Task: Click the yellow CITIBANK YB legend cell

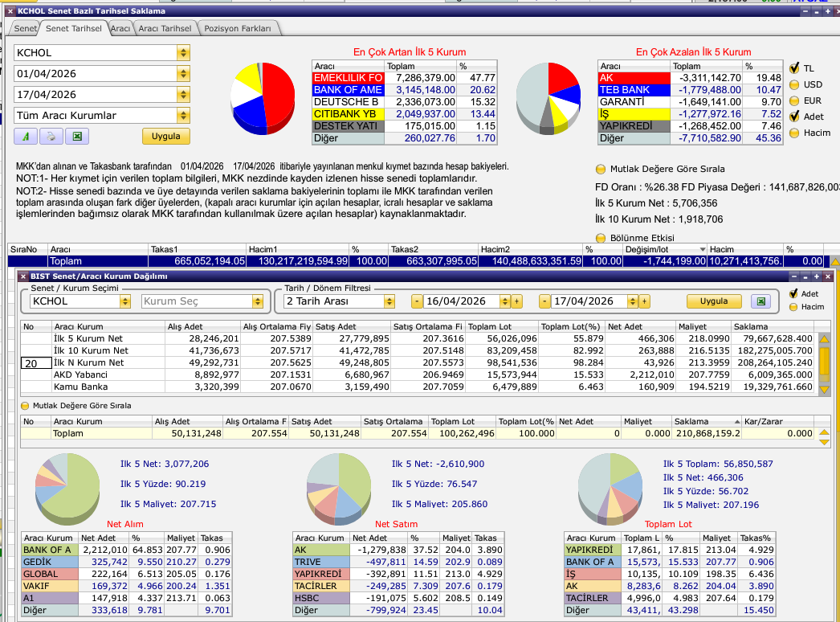Action: click(349, 113)
